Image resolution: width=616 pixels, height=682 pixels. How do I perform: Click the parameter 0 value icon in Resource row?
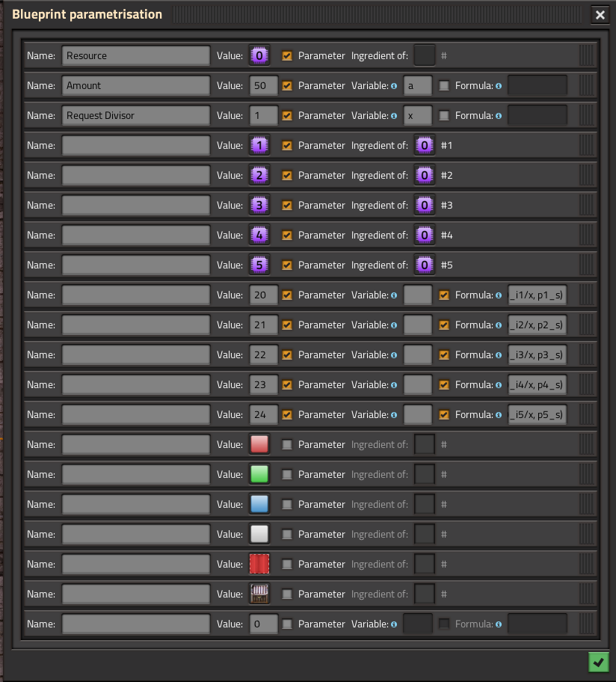click(x=259, y=56)
